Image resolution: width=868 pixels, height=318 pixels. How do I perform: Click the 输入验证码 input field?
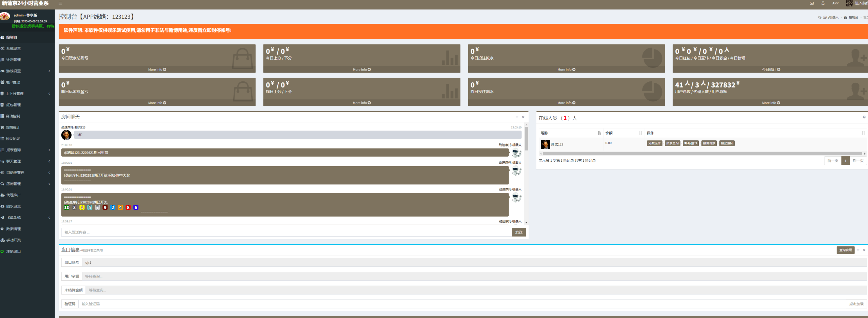point(461,304)
